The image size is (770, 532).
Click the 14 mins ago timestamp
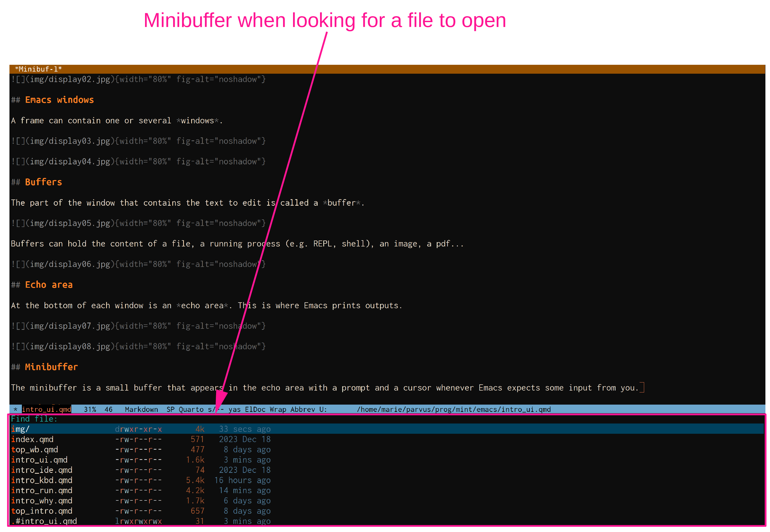[x=245, y=491]
